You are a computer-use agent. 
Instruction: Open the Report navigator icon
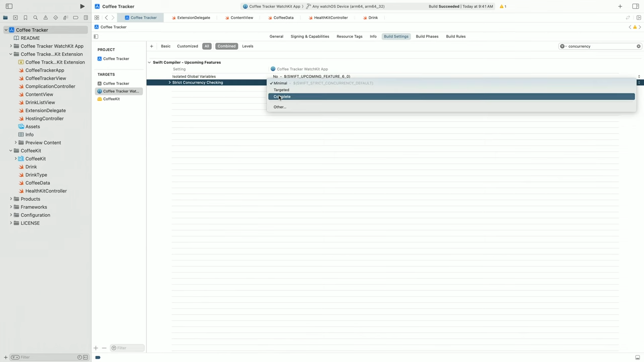(x=86, y=18)
